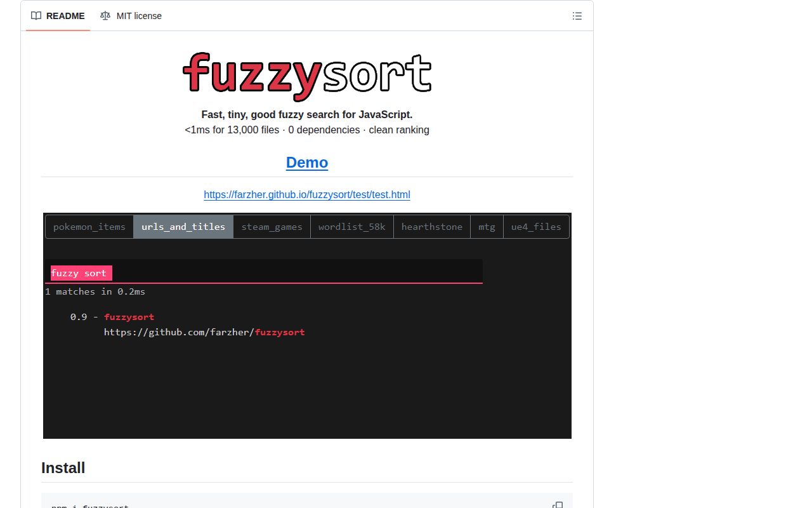
Task: Click the Install heading
Action: point(63,468)
